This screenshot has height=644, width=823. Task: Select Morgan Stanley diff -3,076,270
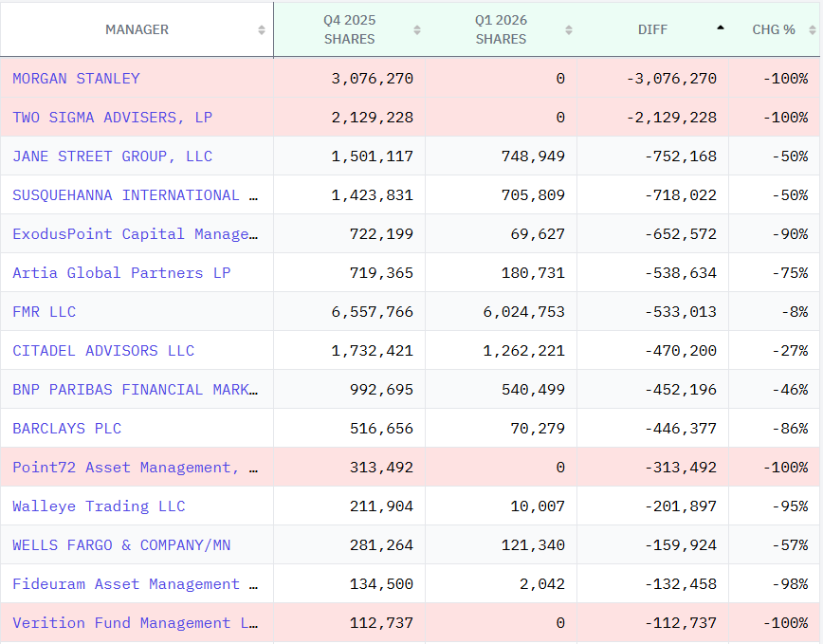[x=672, y=78]
